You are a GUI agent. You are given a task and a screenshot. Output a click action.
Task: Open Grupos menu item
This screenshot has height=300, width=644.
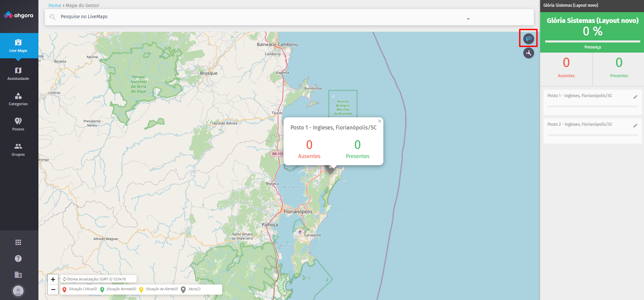point(18,149)
